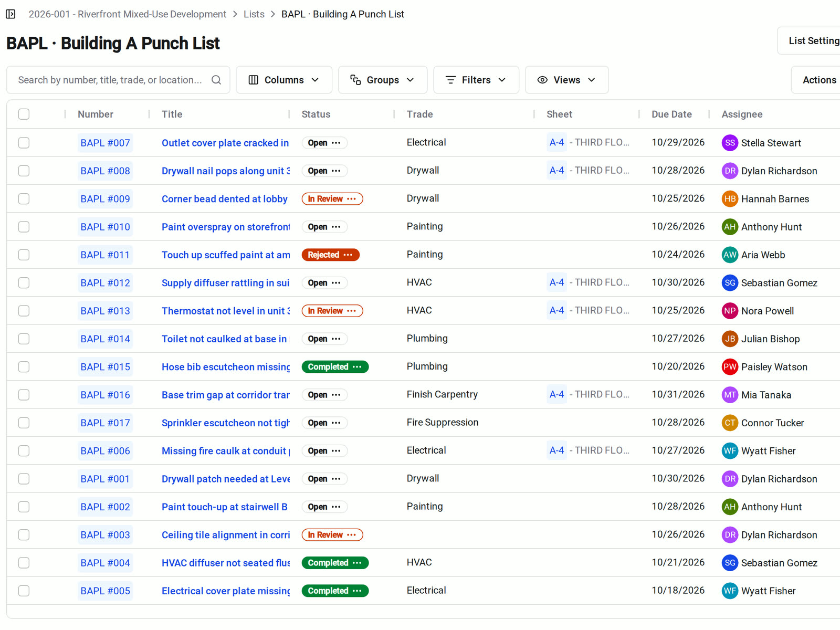Check the BAPL #011 row checkbox
The height and width of the screenshot is (630, 840).
pyautogui.click(x=24, y=255)
